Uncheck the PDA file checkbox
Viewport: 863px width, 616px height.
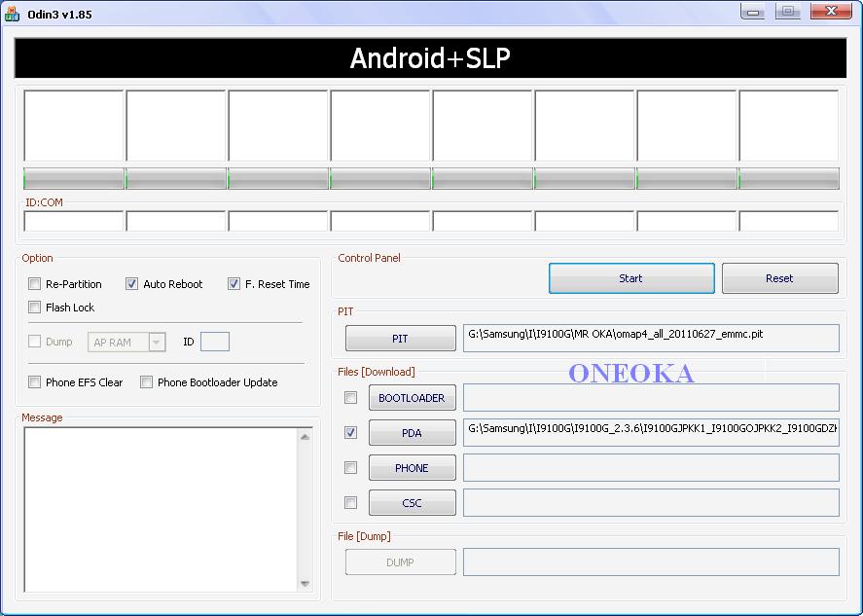350,433
